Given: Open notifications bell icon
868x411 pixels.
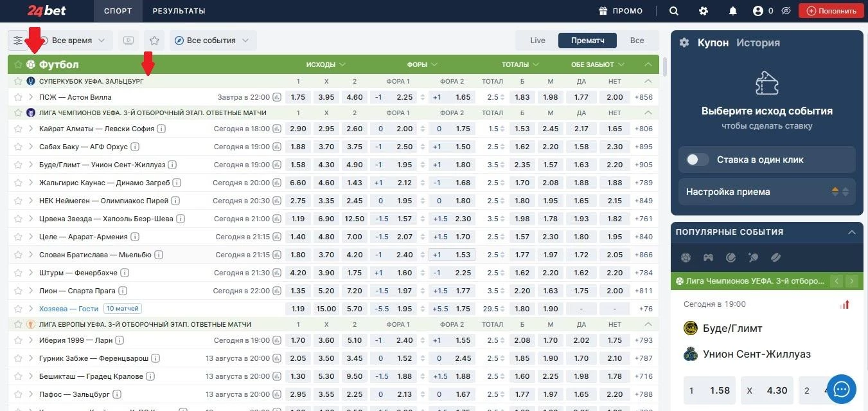Looking at the screenshot, I should click(x=733, y=11).
